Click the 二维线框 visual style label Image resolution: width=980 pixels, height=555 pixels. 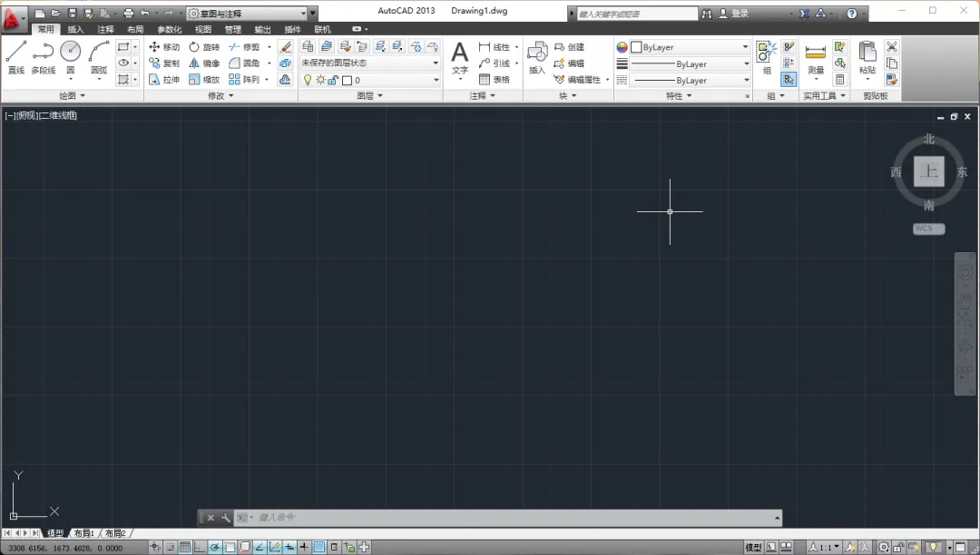pos(58,115)
